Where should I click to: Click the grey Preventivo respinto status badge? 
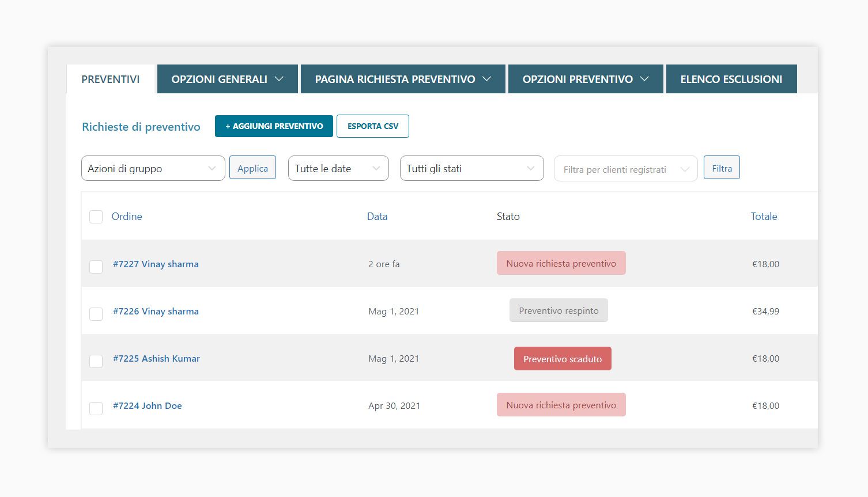click(558, 310)
